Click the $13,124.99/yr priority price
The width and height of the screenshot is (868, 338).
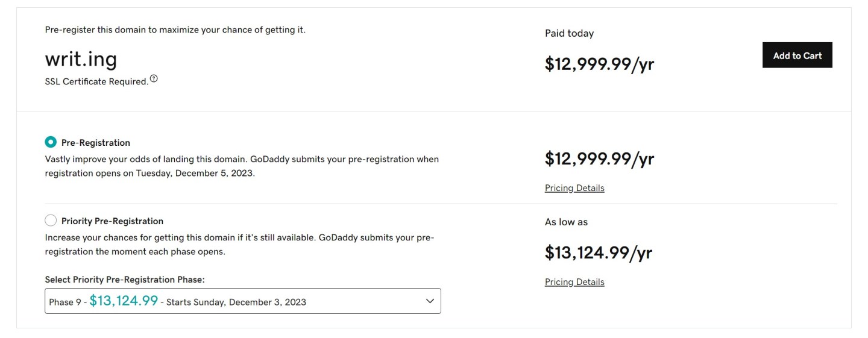tap(598, 252)
